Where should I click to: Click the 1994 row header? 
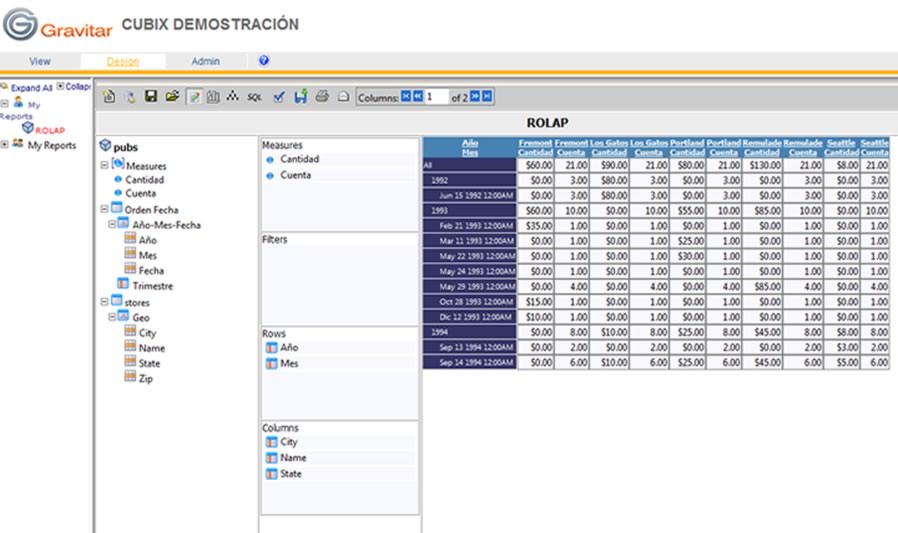(x=470, y=332)
